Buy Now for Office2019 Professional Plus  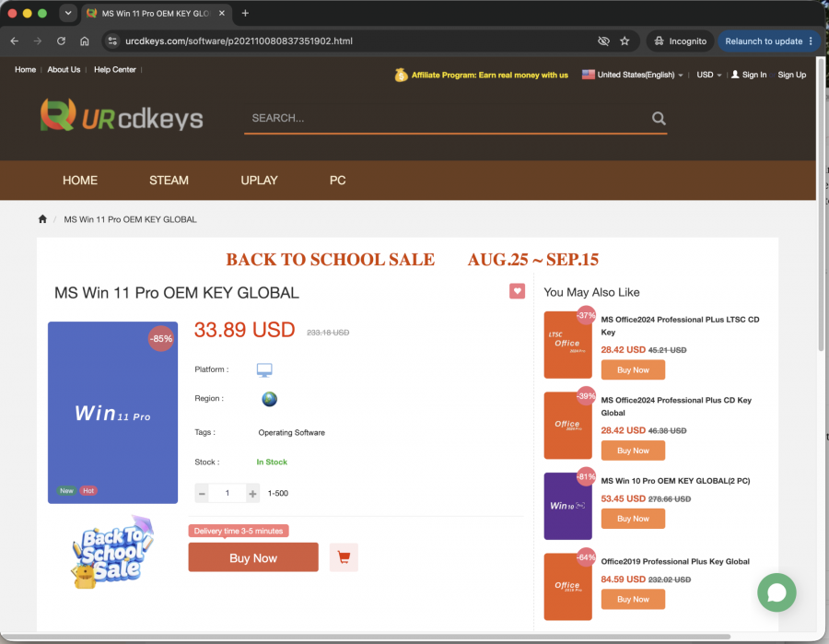pos(633,599)
